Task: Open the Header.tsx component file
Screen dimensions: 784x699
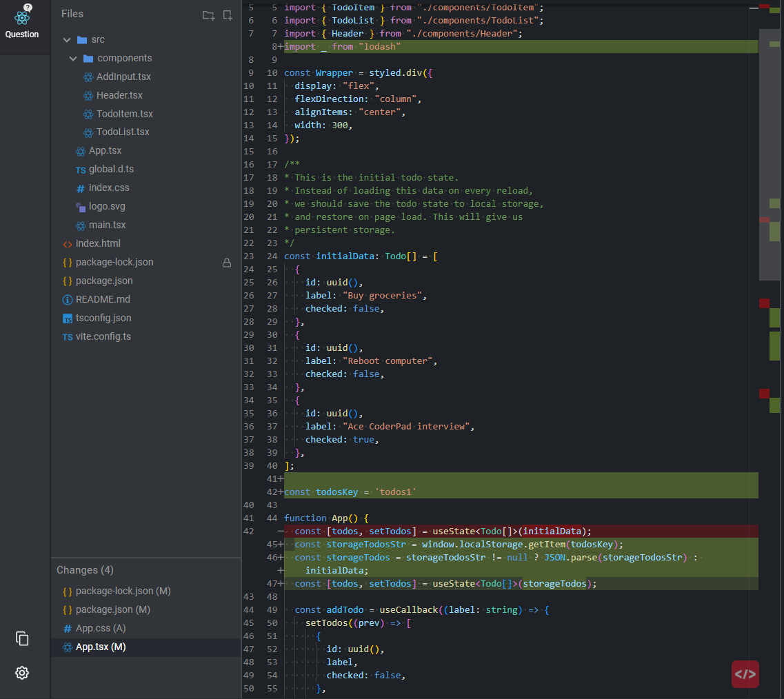Action: click(116, 94)
